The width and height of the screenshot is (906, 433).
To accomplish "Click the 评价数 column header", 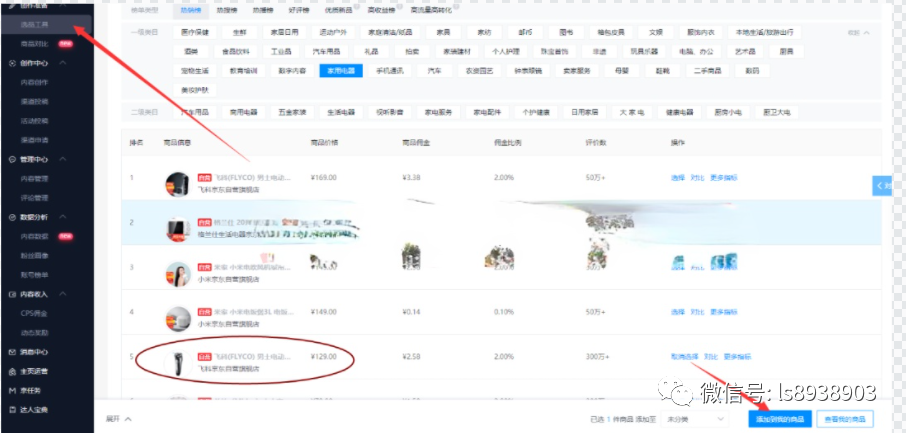I will coord(596,142).
